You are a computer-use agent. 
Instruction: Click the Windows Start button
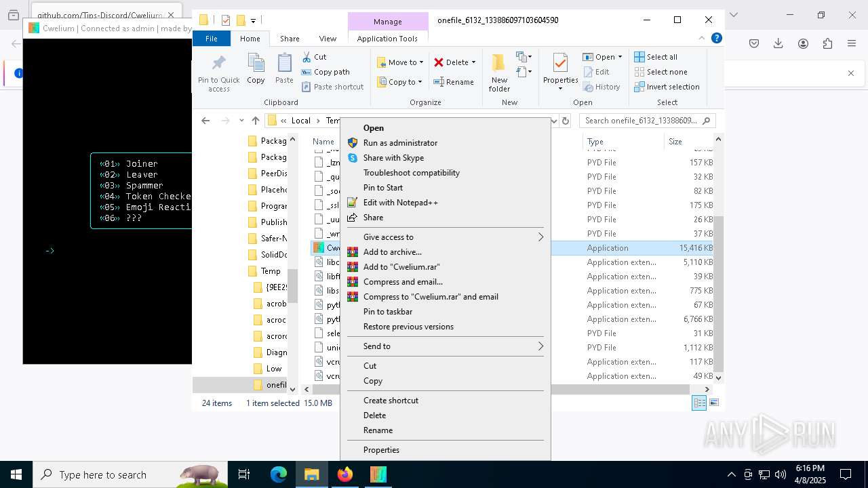pos(16,475)
